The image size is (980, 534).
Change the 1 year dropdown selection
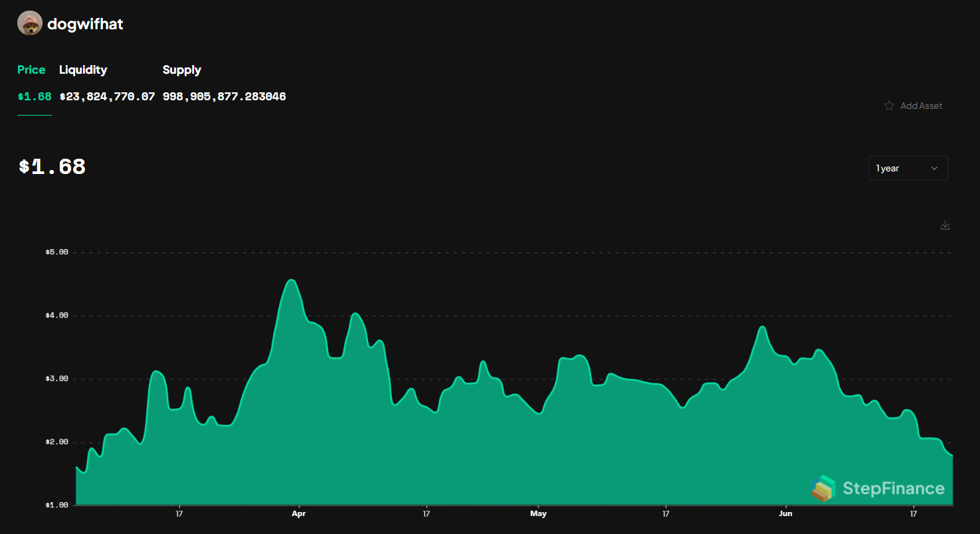click(908, 168)
